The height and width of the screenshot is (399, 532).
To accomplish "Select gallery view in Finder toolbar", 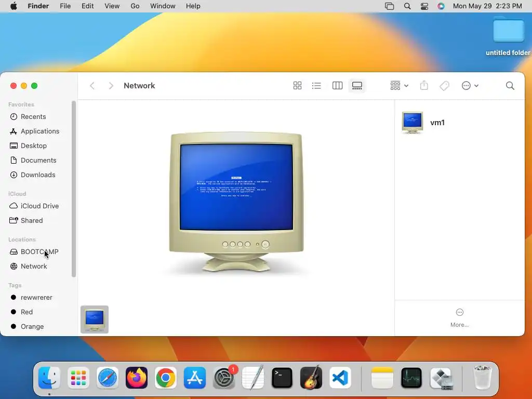I will 357,86.
